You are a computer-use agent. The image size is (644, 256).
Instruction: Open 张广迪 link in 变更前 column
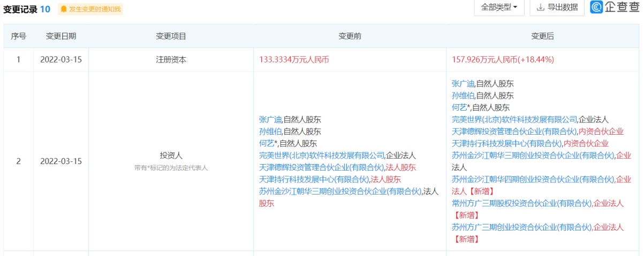point(270,120)
